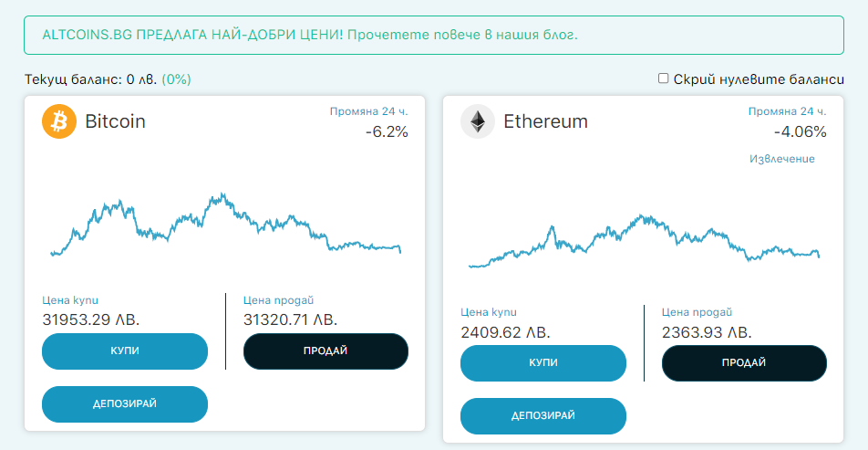Open the Извлечение link on Ethereum card
This screenshot has height=450, width=868.
click(782, 159)
